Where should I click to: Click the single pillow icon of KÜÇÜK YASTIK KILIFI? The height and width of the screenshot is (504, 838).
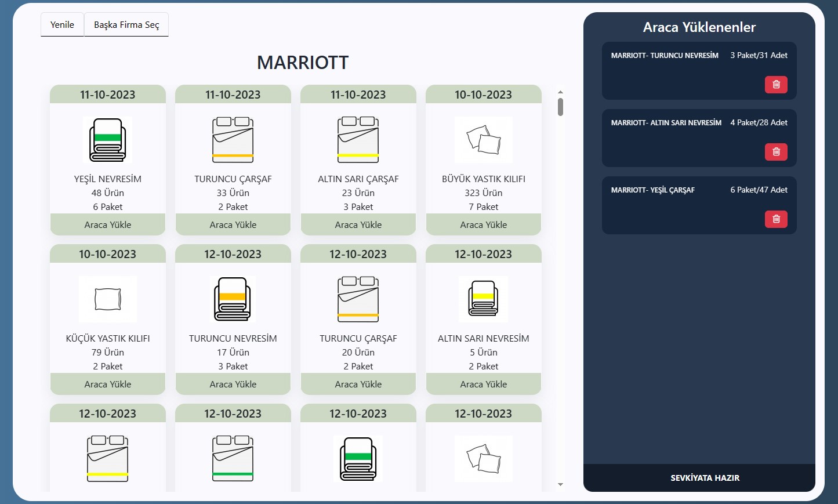tap(108, 299)
